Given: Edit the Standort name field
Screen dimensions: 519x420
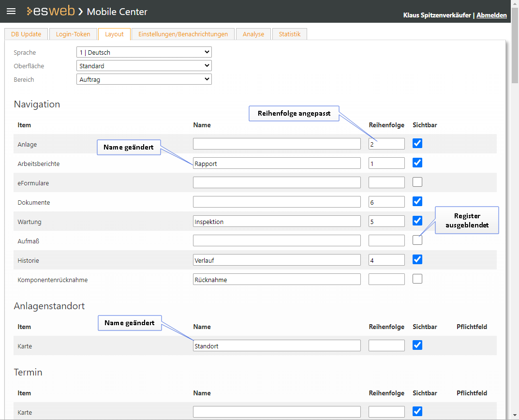Looking at the screenshot, I should click(277, 345).
